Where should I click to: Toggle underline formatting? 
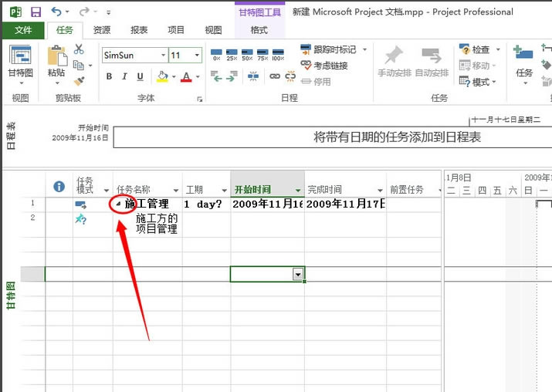(x=140, y=76)
